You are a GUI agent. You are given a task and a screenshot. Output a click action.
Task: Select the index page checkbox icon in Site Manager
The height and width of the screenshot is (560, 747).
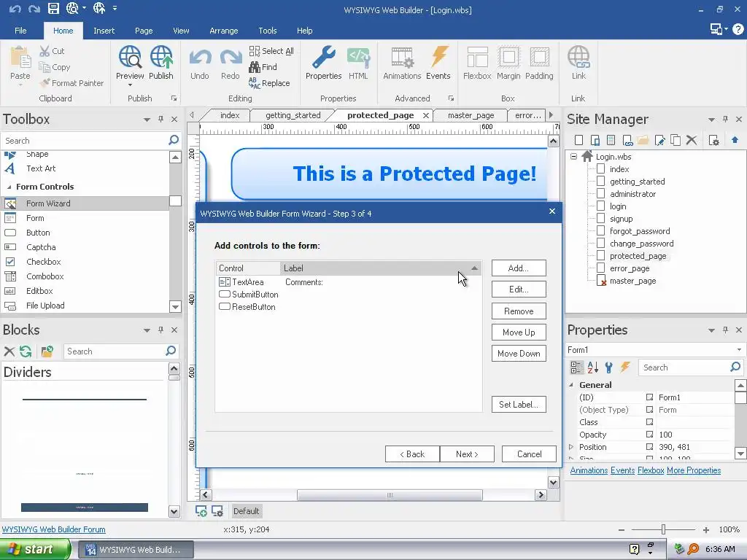[601, 168]
